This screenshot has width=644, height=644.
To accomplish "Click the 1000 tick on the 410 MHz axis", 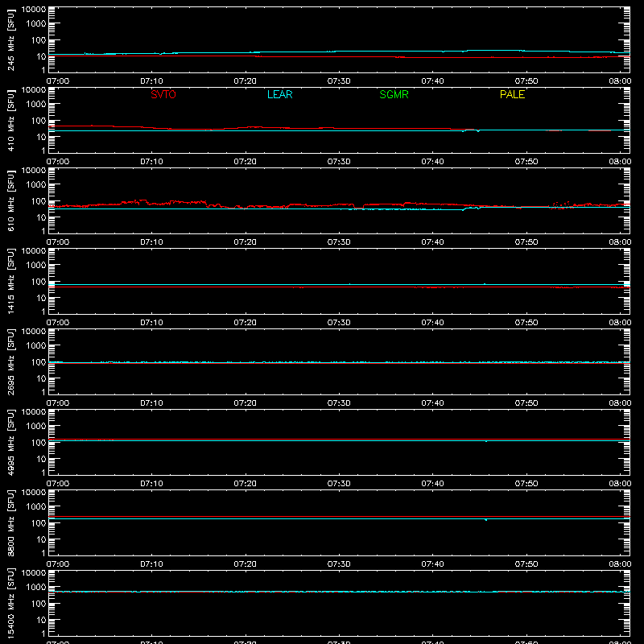I will [x=36, y=105].
